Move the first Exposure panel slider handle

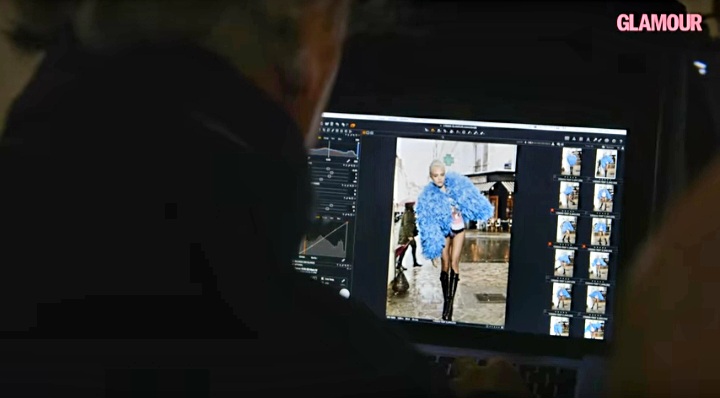tap(328, 169)
